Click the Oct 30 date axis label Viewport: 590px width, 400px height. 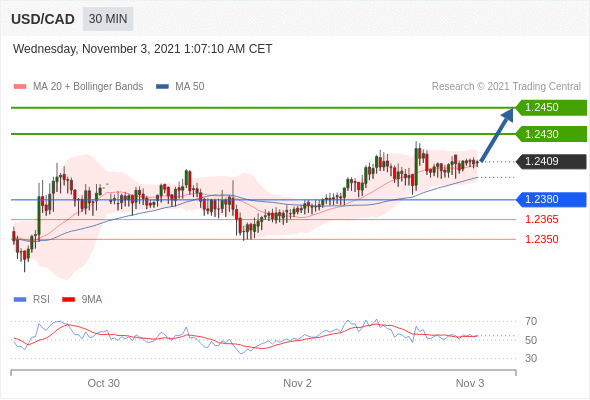[103, 383]
